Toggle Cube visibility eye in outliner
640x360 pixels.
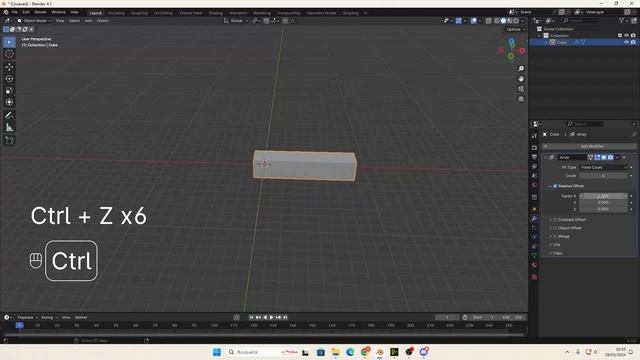pyautogui.click(x=626, y=42)
